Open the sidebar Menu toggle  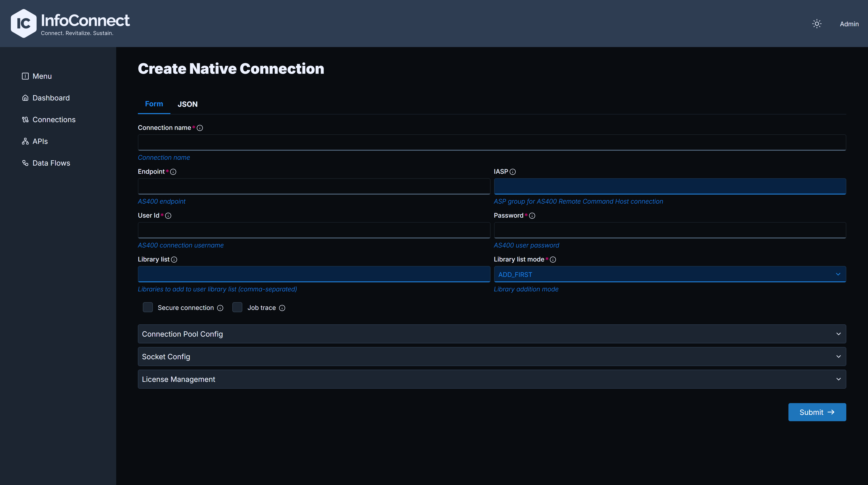[37, 76]
